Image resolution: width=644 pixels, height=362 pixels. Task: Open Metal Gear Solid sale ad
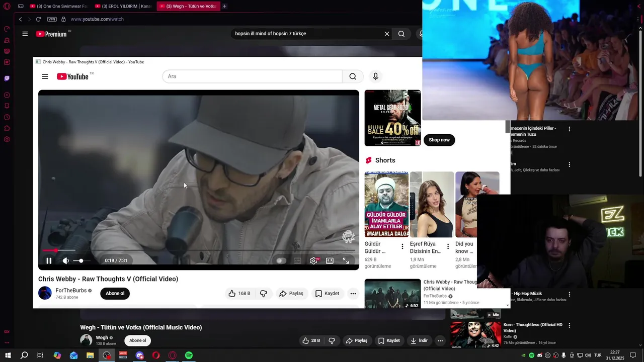pyautogui.click(x=392, y=118)
